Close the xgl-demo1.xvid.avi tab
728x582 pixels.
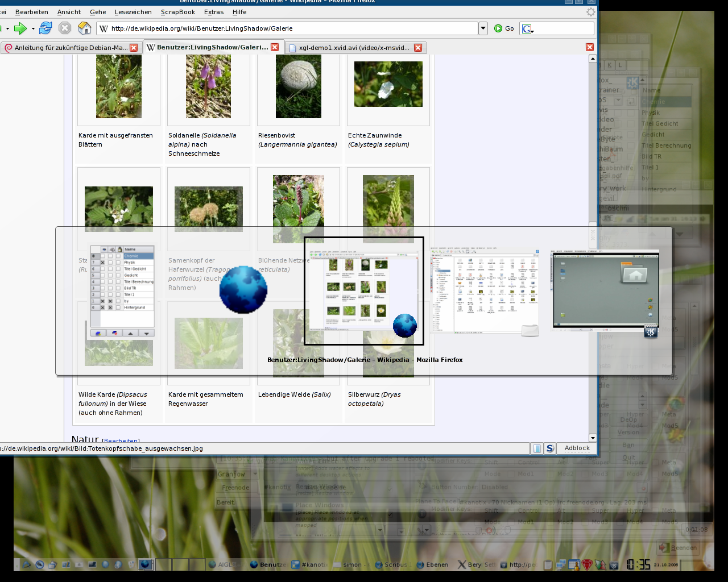[418, 48]
